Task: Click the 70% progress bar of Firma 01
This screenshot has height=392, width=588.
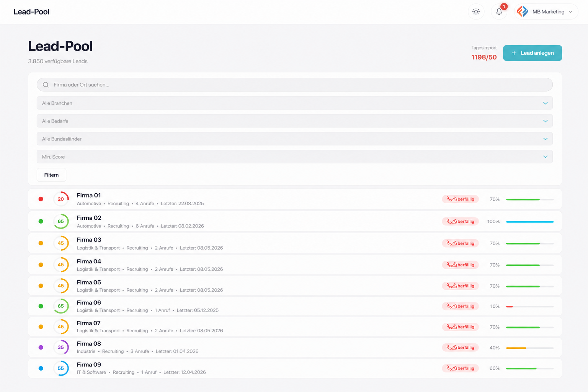Action: pos(530,199)
